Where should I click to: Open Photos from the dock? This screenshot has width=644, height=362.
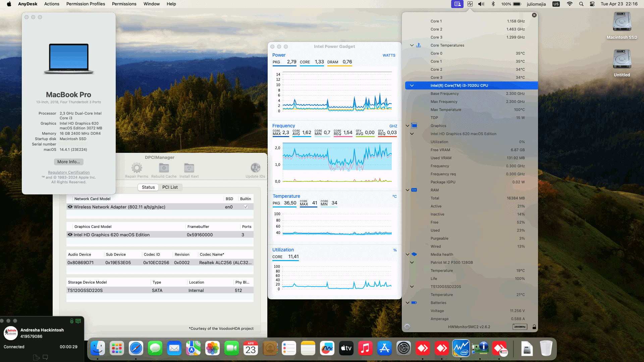[x=213, y=349]
